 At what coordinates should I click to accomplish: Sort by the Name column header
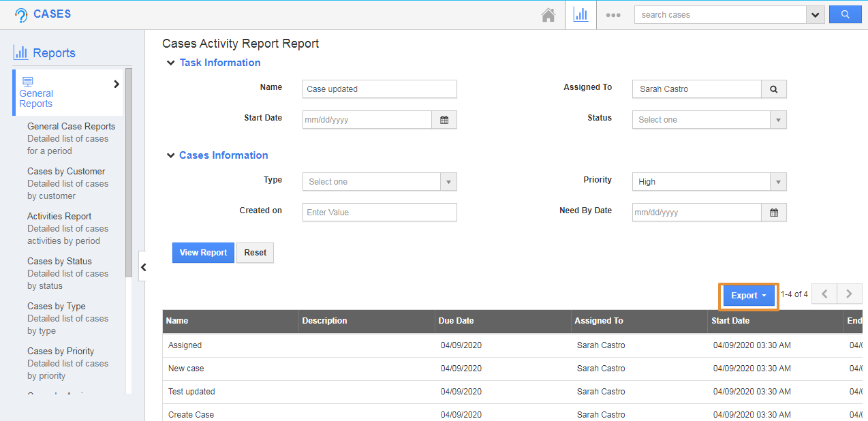pyautogui.click(x=230, y=321)
